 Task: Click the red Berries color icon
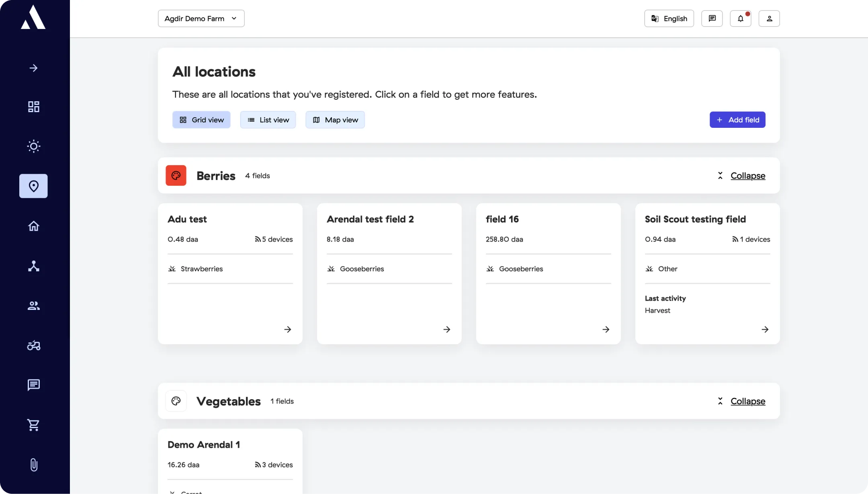[176, 176]
